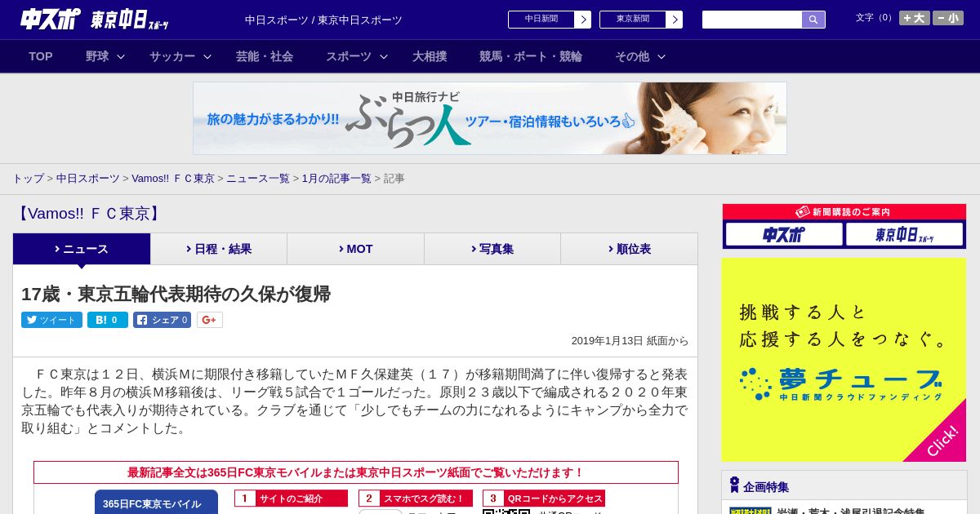Share article with Twitter ツイート button
980x514 pixels.
(x=51, y=320)
